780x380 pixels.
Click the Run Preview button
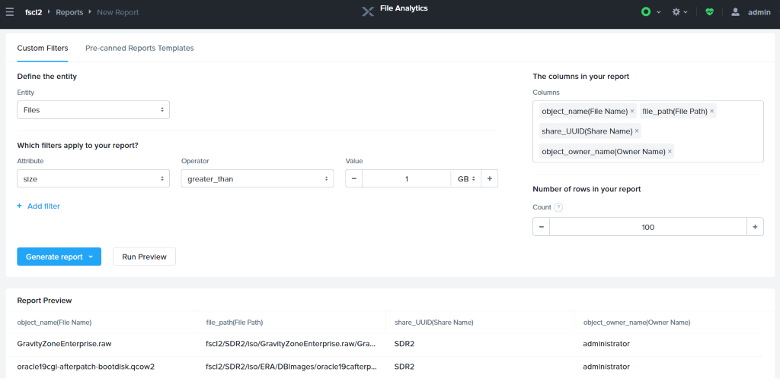(x=144, y=257)
